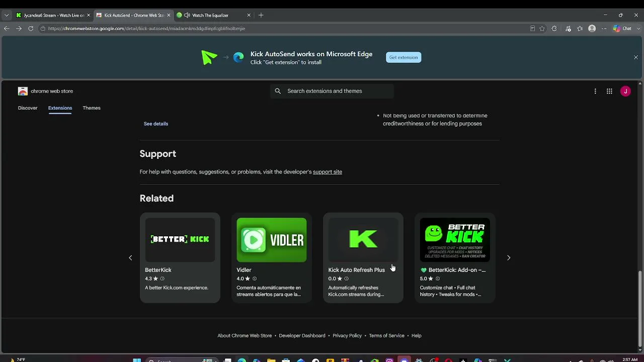This screenshot has width=644, height=362.
Task: Click Kick Auto Refresh Plus title
Action: 357,270
